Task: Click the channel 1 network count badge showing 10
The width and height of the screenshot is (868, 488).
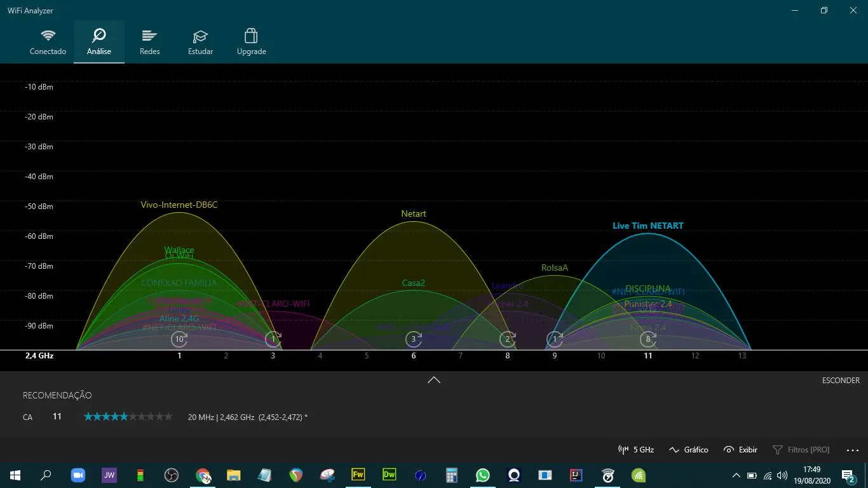Action: click(x=179, y=339)
